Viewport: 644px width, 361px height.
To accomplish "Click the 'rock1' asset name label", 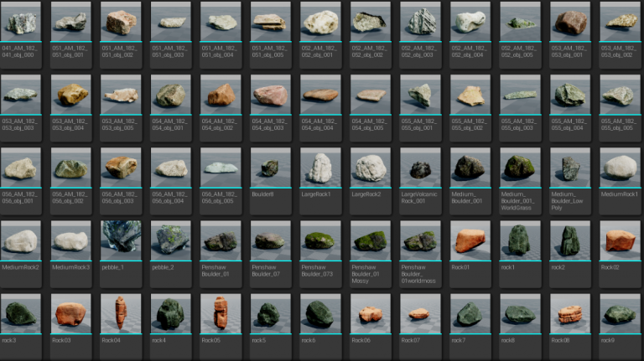I will [507, 267].
